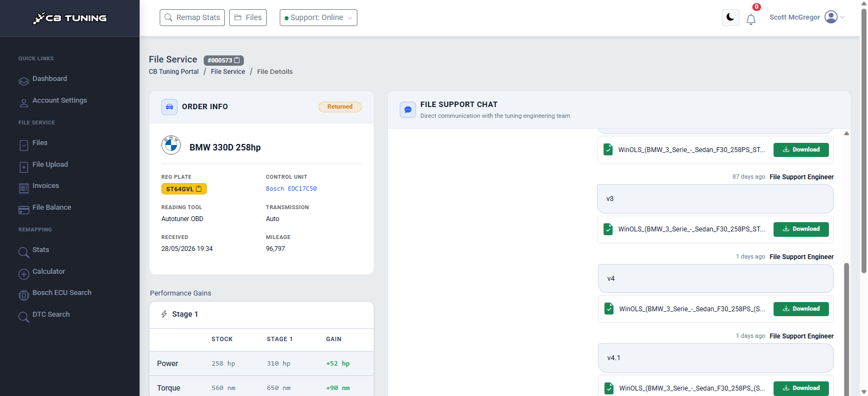Open Bosch ECU Search

(x=62, y=293)
